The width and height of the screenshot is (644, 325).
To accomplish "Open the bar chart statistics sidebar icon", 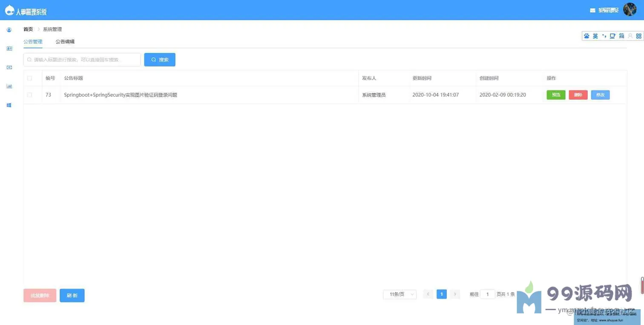I will point(9,86).
